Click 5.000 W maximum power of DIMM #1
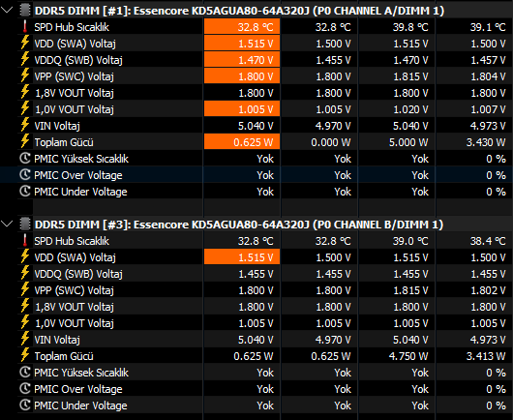The image size is (513, 420). [x=408, y=142]
